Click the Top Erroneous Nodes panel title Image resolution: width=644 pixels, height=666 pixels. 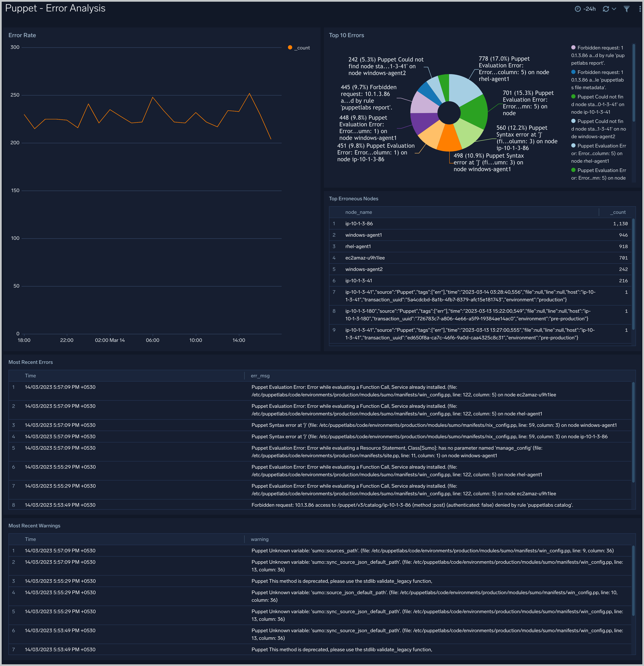353,199
